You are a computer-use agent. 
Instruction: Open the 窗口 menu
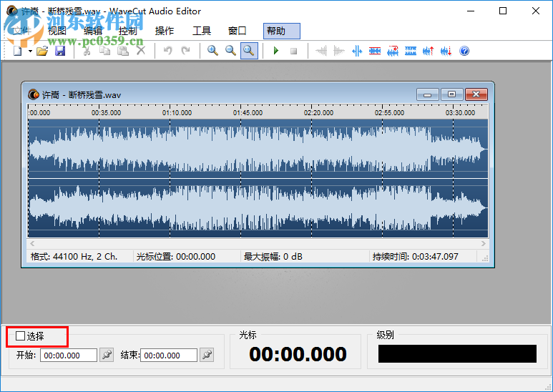237,31
